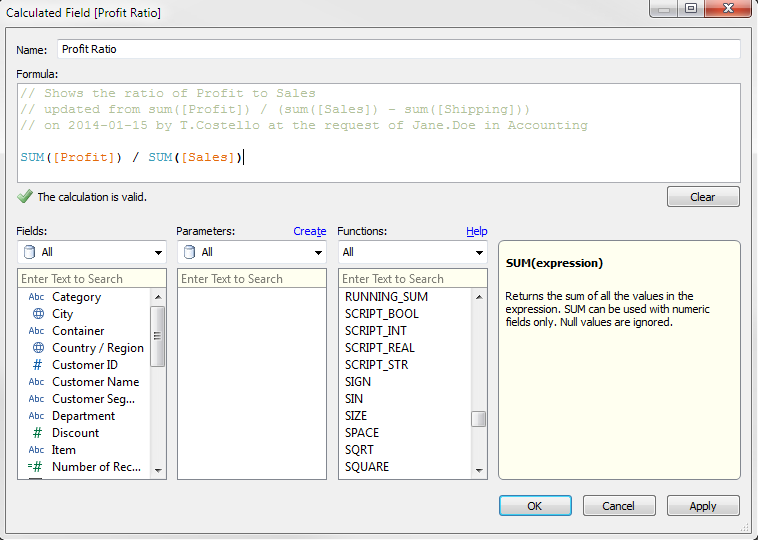Screen dimensions: 758x540
Task: Click the number icon beside Customer ID
Action: (x=37, y=365)
